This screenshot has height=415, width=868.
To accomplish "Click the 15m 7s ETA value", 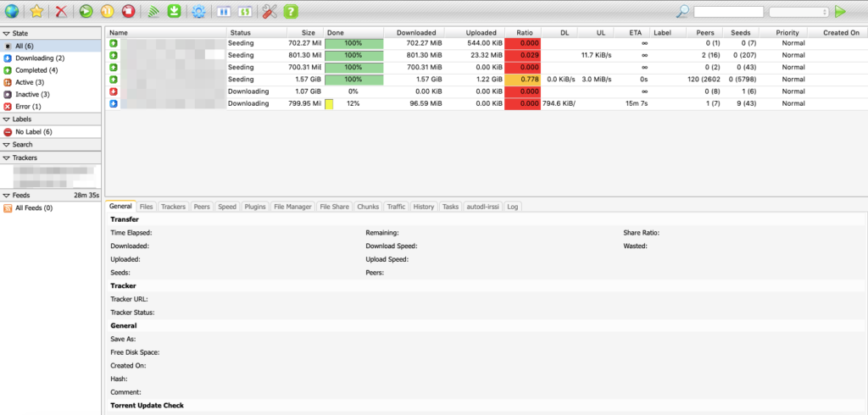I will tap(637, 103).
